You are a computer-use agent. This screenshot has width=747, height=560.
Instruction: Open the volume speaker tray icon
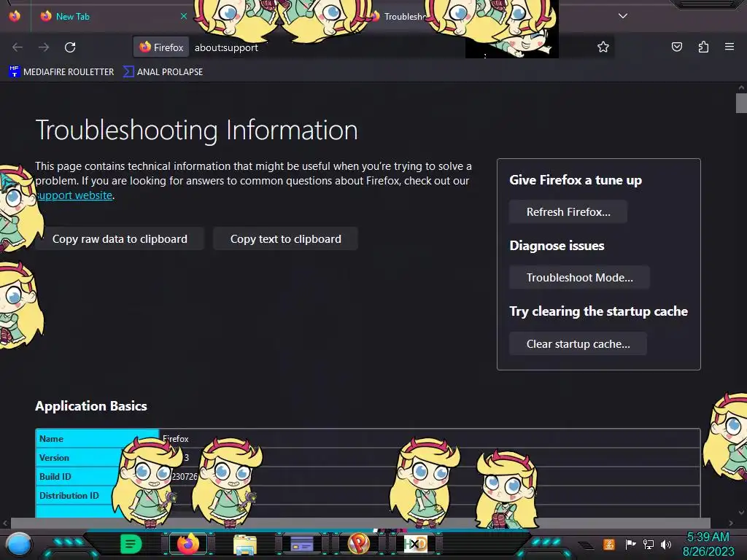tap(666, 544)
